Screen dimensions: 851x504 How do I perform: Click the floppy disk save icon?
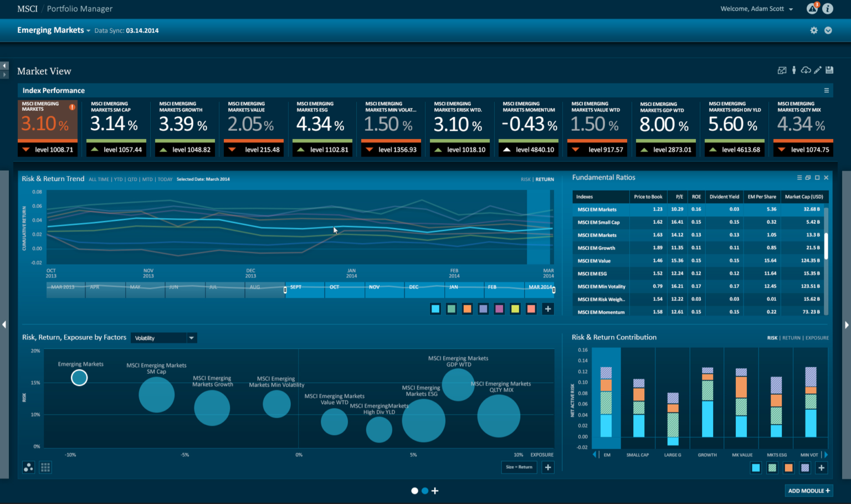coord(829,70)
